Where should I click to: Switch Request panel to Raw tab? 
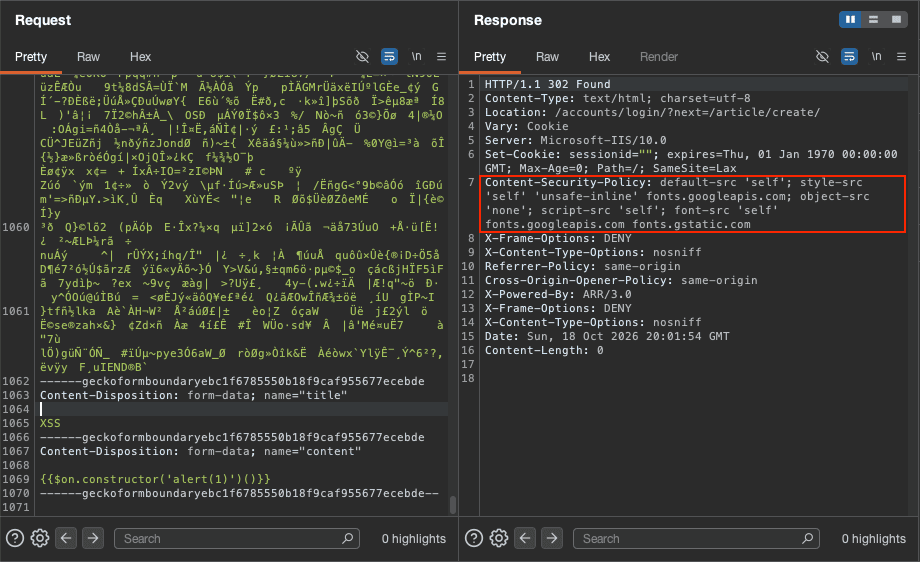pos(88,57)
